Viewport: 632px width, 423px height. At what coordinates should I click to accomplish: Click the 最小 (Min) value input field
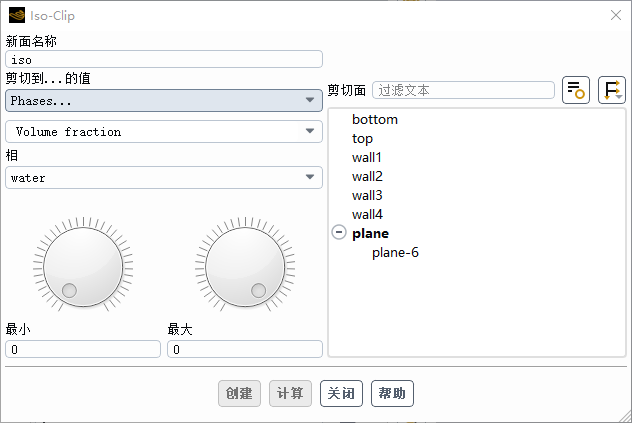coord(83,349)
